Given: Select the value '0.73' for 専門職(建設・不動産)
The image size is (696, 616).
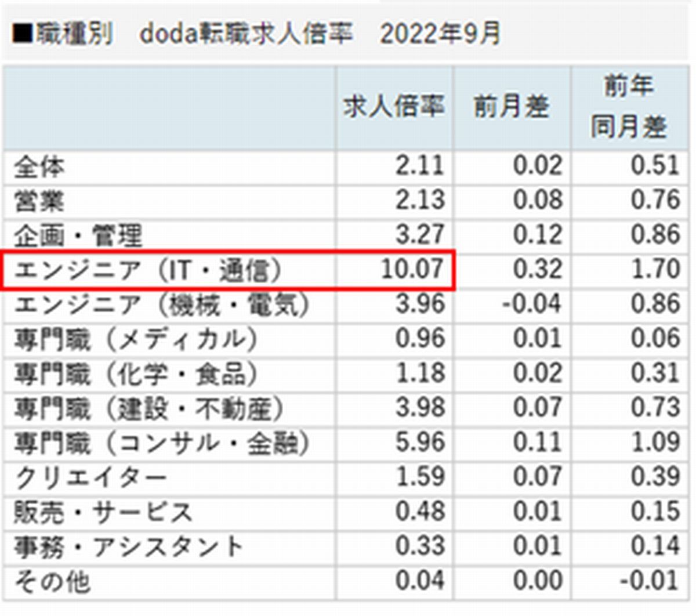Looking at the screenshot, I should click(x=655, y=407).
